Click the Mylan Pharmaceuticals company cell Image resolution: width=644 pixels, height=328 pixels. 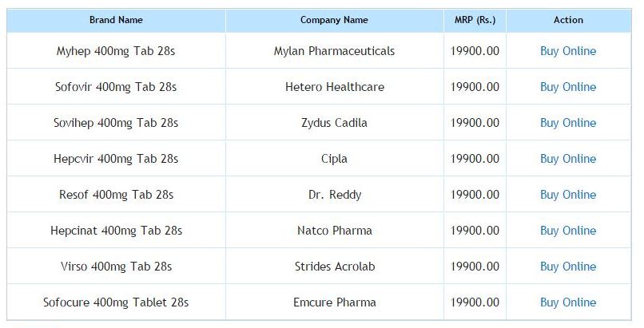click(x=334, y=51)
